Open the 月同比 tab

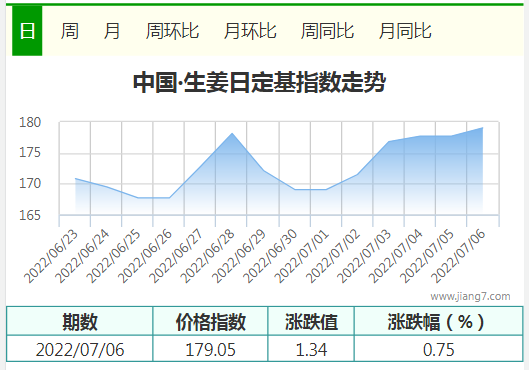pyautogui.click(x=405, y=31)
